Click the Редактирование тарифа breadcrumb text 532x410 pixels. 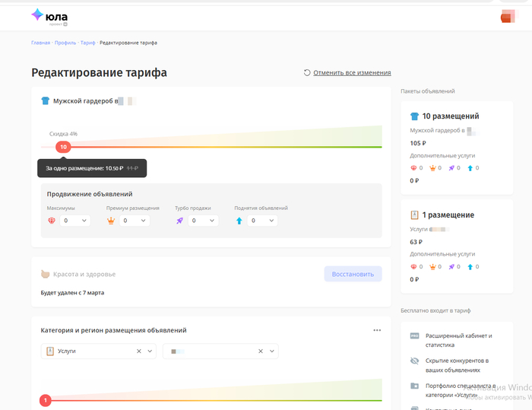click(128, 43)
